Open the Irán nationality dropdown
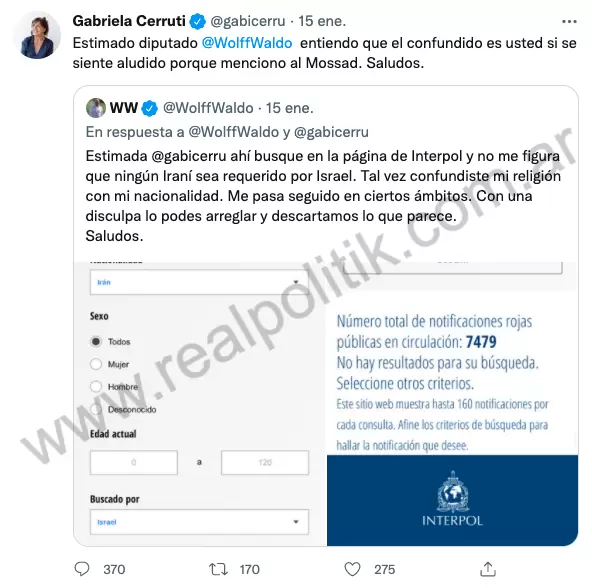 (x=199, y=282)
